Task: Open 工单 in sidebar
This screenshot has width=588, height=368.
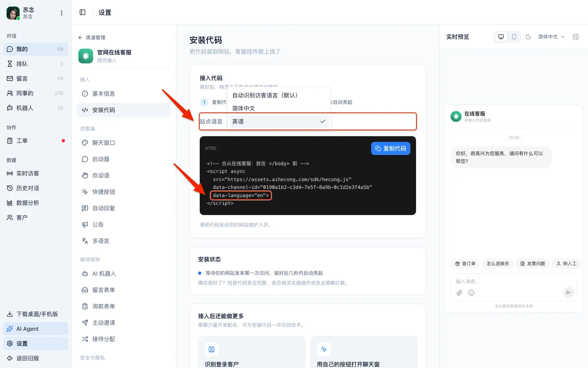Action: click(36, 141)
